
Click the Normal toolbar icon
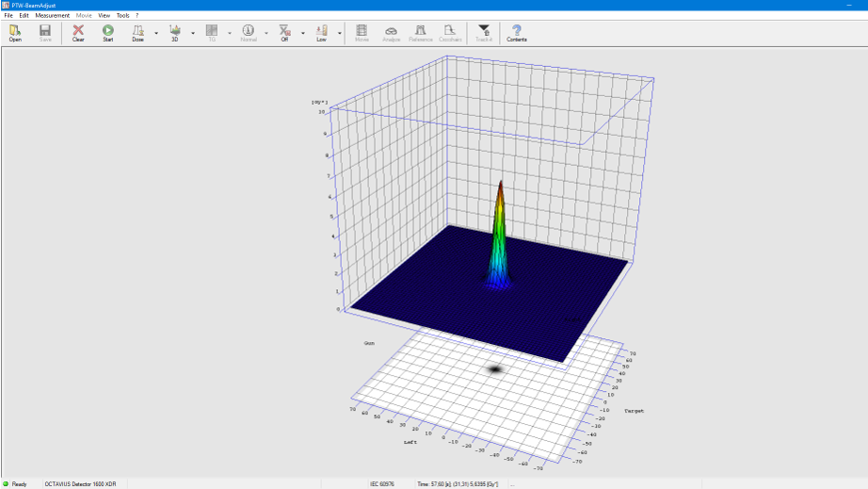(x=248, y=33)
